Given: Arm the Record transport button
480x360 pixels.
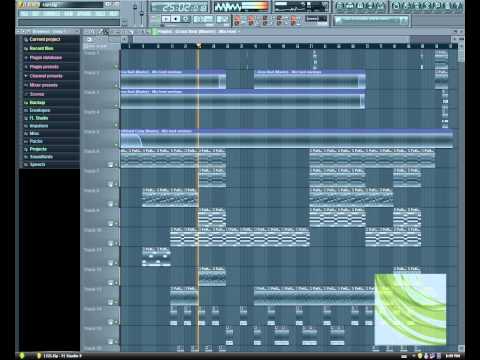Looking at the screenshot, I should pyautogui.click(x=186, y=19).
